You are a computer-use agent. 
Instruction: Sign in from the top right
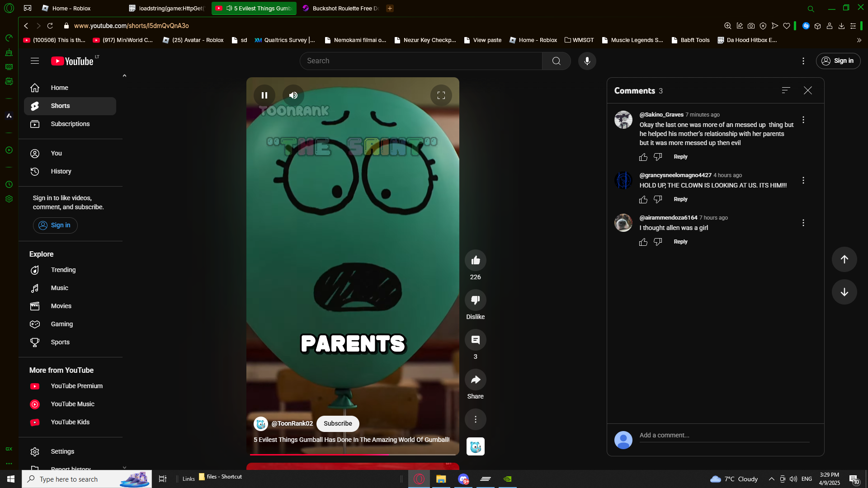838,61
